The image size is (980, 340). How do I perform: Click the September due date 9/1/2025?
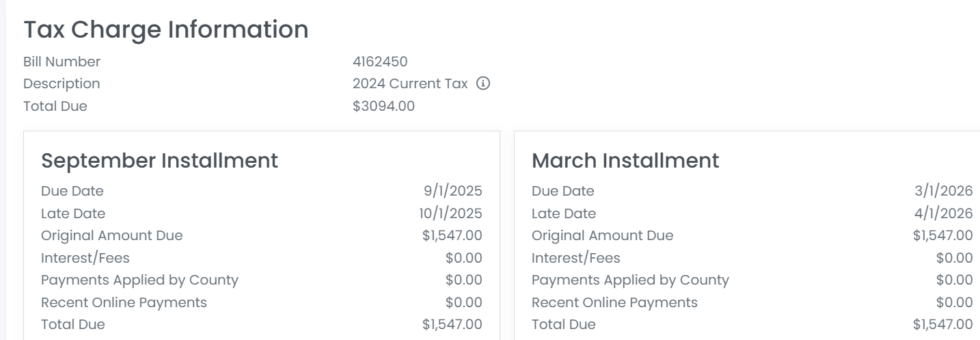click(452, 191)
